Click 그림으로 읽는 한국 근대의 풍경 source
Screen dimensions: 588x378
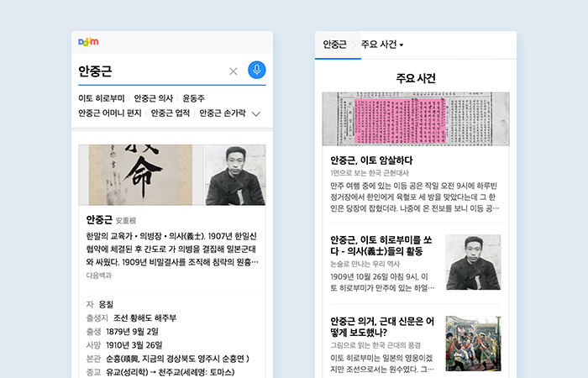[375, 345]
